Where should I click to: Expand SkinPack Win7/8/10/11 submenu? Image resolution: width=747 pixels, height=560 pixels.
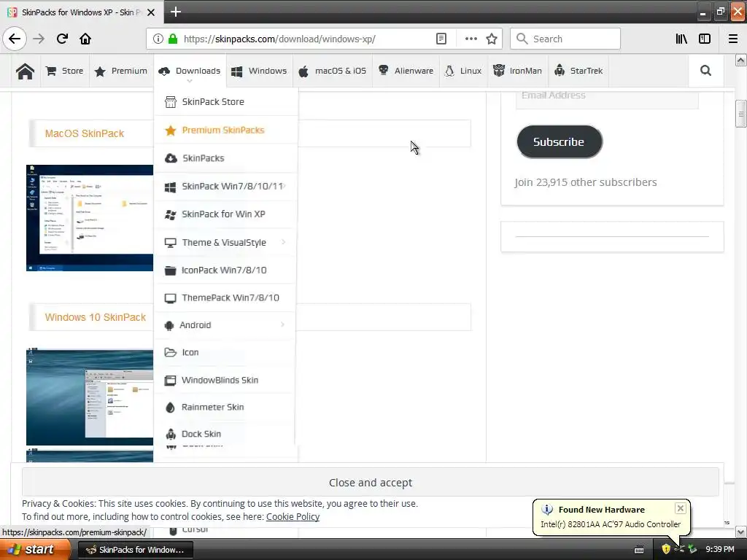pyautogui.click(x=226, y=186)
